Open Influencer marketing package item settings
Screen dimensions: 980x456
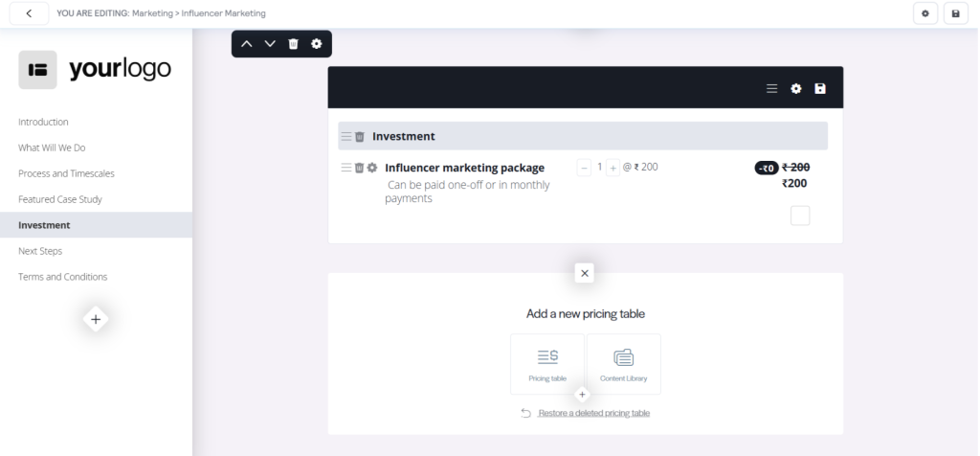pos(372,168)
